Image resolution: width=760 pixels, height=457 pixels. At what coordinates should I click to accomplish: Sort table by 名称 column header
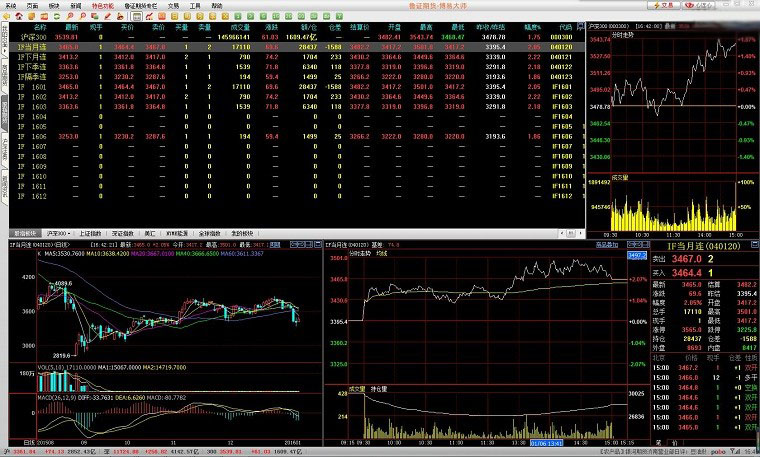point(40,27)
